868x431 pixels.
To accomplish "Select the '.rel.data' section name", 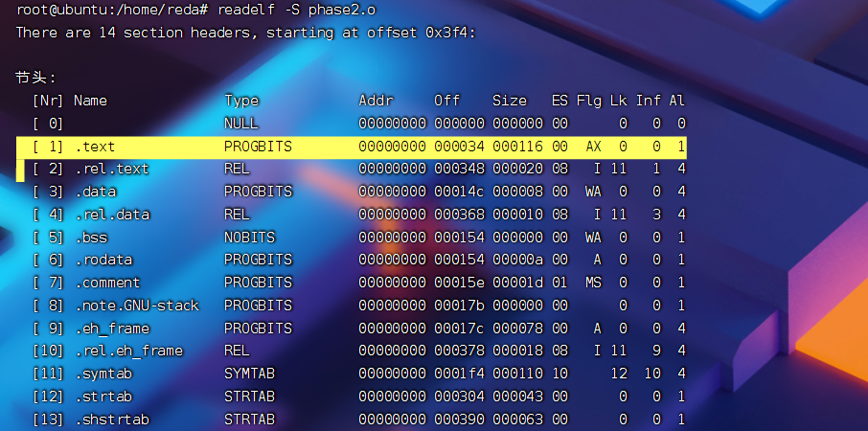I will [112, 215].
